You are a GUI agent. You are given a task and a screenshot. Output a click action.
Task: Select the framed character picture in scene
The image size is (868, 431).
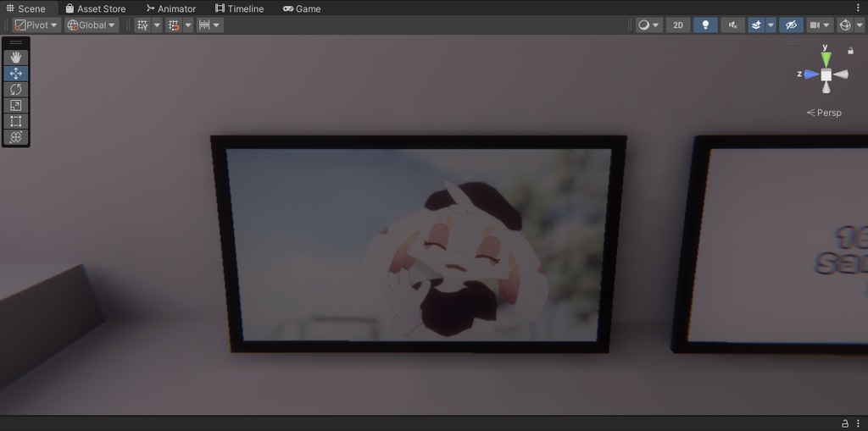[419, 243]
